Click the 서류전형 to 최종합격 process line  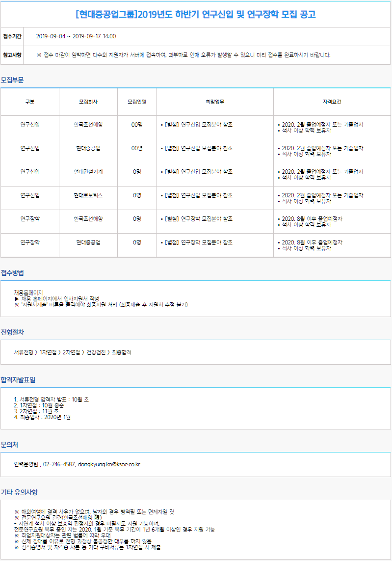(73, 352)
